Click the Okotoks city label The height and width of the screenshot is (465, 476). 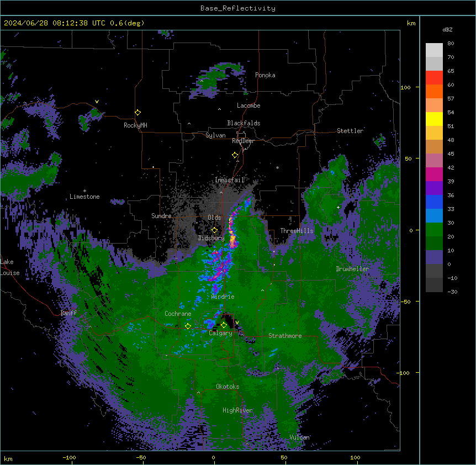tap(228, 387)
